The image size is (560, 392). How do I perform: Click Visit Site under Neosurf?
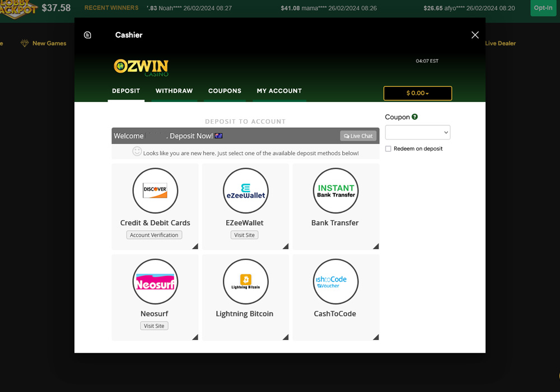click(155, 326)
